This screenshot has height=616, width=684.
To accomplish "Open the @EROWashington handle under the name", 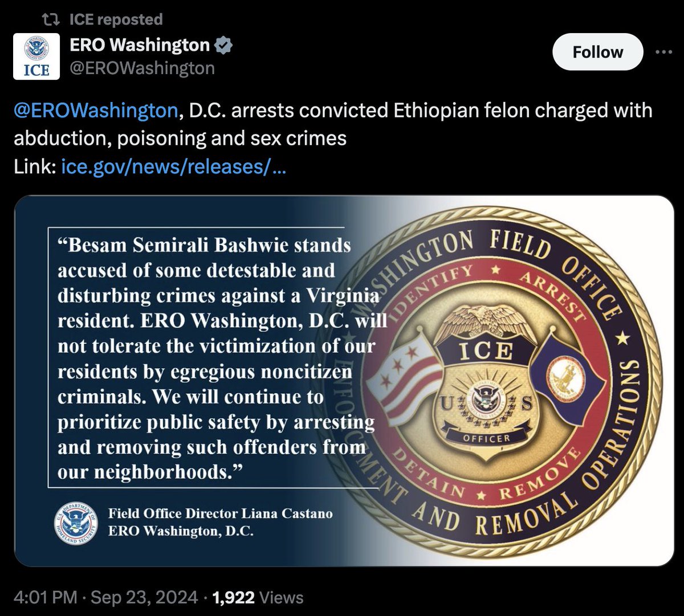I will click(x=142, y=68).
